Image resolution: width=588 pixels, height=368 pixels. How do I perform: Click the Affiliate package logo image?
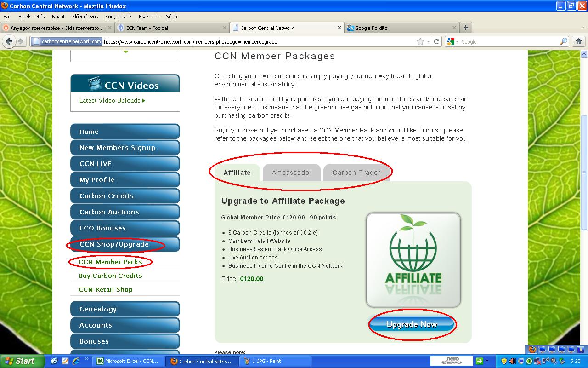pos(413,260)
